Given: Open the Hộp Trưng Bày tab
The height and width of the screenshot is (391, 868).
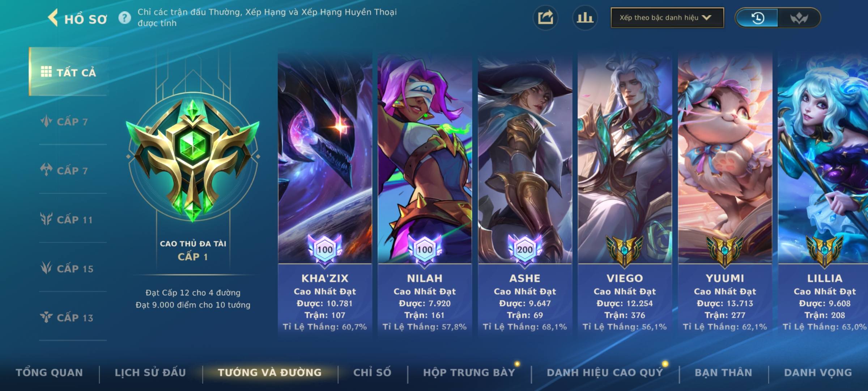Looking at the screenshot, I should point(469,373).
